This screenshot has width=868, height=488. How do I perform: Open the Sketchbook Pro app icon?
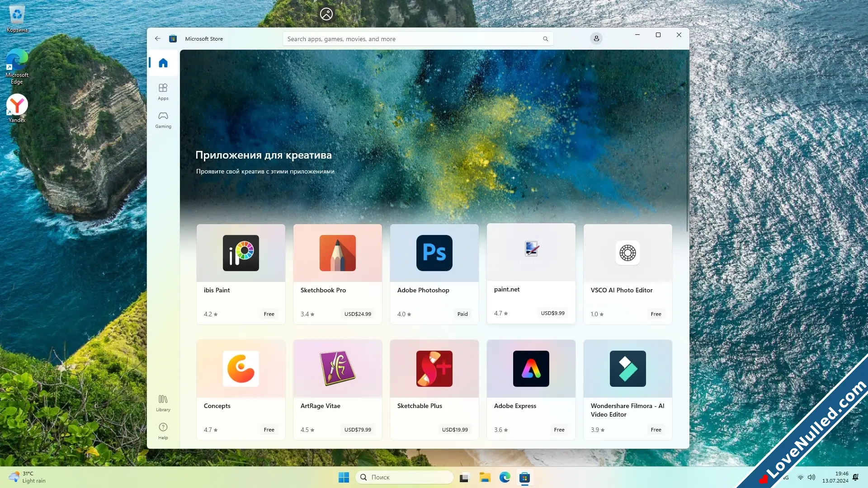tap(338, 253)
